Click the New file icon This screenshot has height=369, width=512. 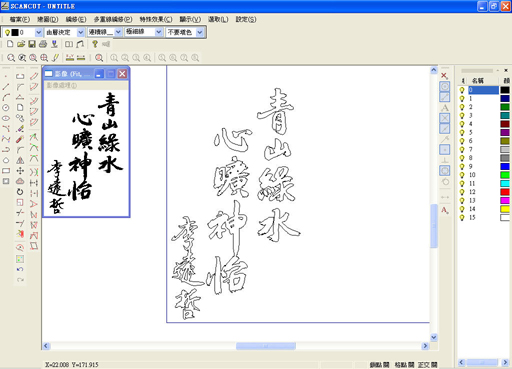[x=10, y=44]
